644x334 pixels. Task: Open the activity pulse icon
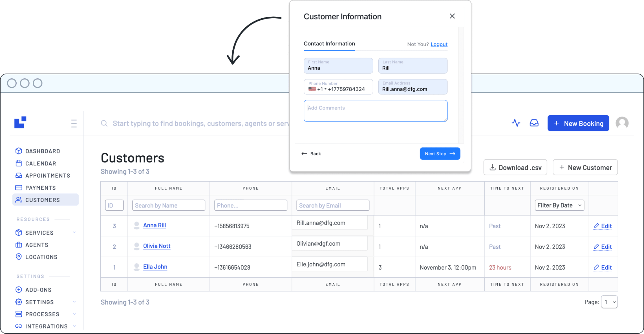516,123
